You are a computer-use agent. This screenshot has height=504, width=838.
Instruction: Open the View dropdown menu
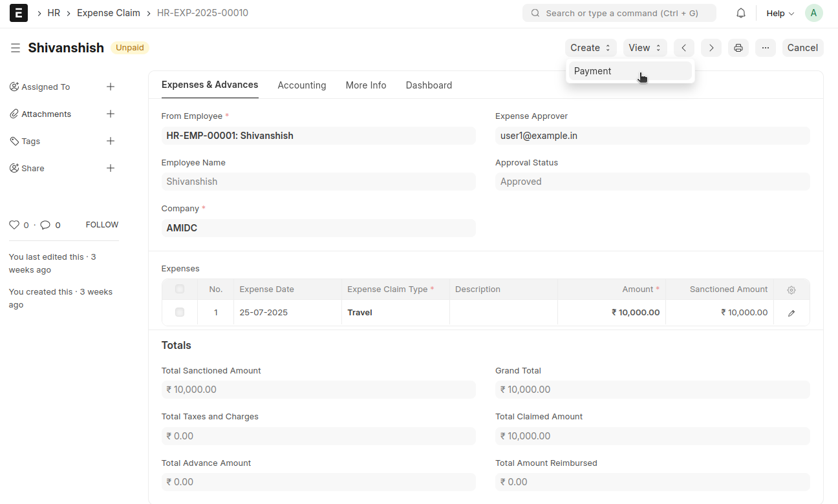point(645,48)
